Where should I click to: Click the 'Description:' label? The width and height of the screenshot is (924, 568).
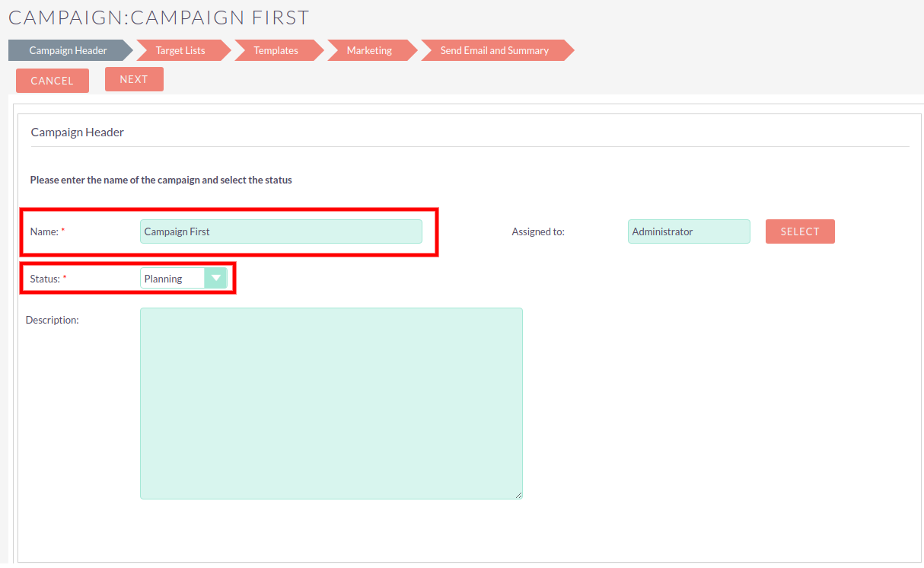tap(53, 320)
